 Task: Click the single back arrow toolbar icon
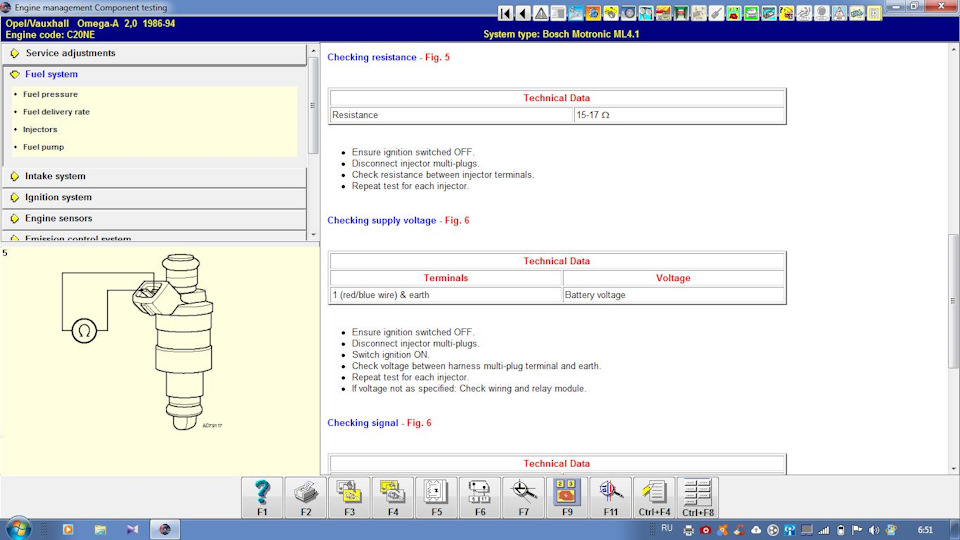tap(523, 13)
